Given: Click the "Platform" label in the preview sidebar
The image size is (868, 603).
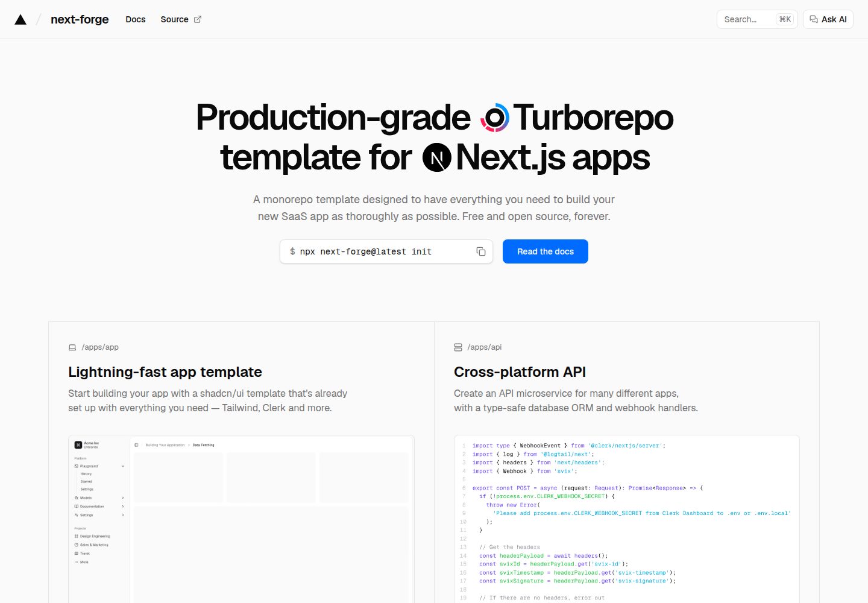Looking at the screenshot, I should point(80,458).
